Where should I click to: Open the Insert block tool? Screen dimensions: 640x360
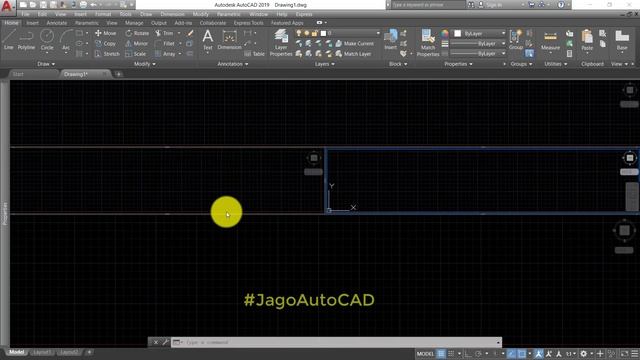[x=391, y=40]
